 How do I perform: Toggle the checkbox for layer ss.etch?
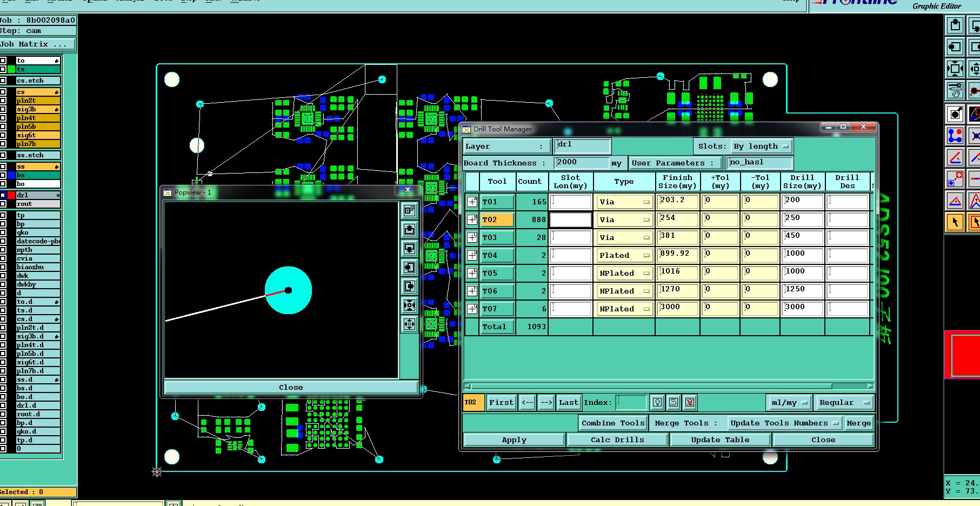click(3, 155)
